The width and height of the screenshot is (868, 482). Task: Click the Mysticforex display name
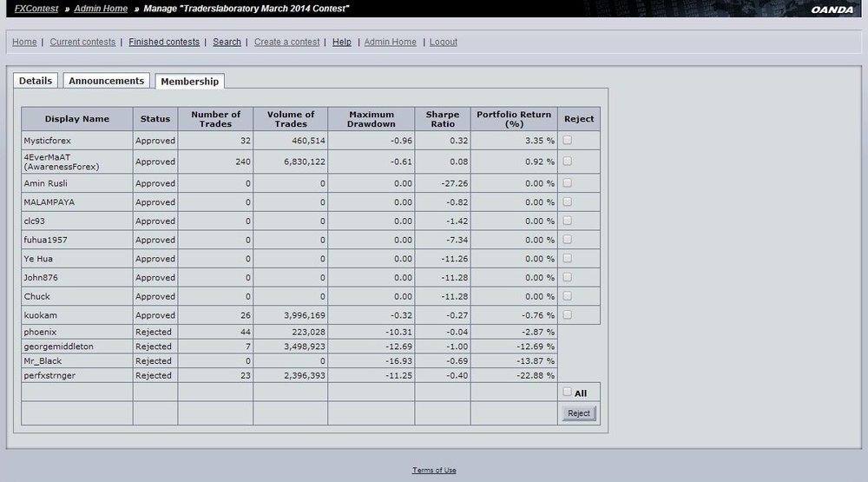pos(47,141)
